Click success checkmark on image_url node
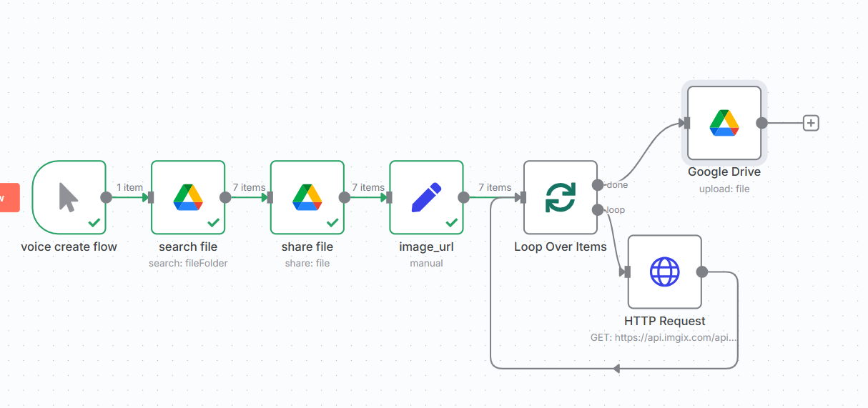 (x=451, y=222)
